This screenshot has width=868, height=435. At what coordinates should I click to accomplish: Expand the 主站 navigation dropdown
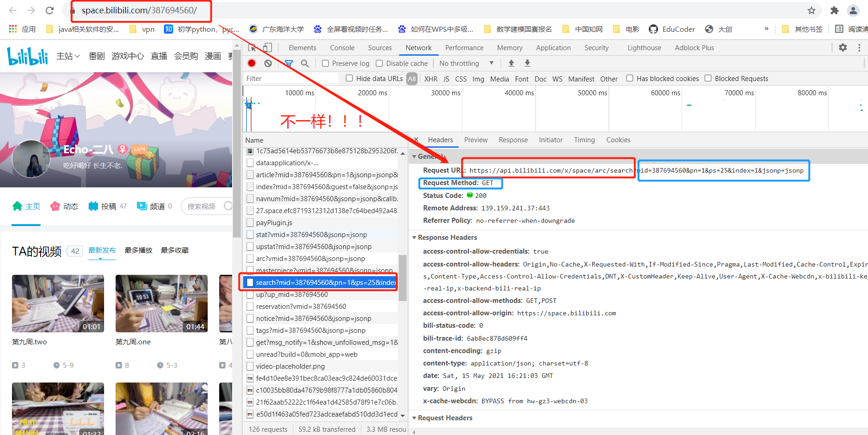[68, 56]
